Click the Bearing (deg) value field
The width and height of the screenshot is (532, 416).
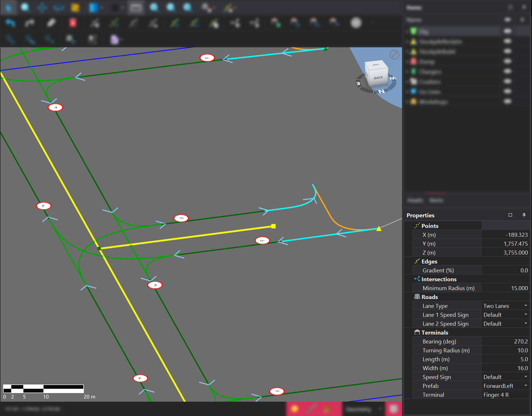(x=505, y=341)
